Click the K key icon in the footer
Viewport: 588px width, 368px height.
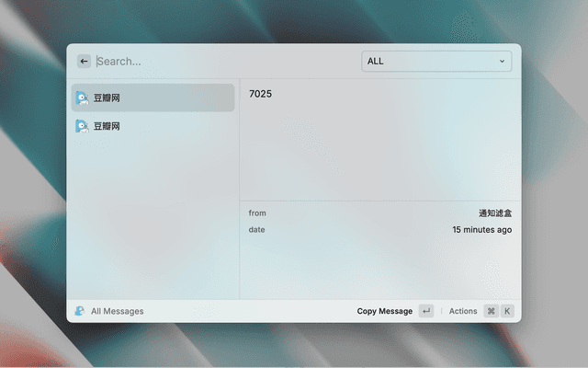click(x=507, y=311)
